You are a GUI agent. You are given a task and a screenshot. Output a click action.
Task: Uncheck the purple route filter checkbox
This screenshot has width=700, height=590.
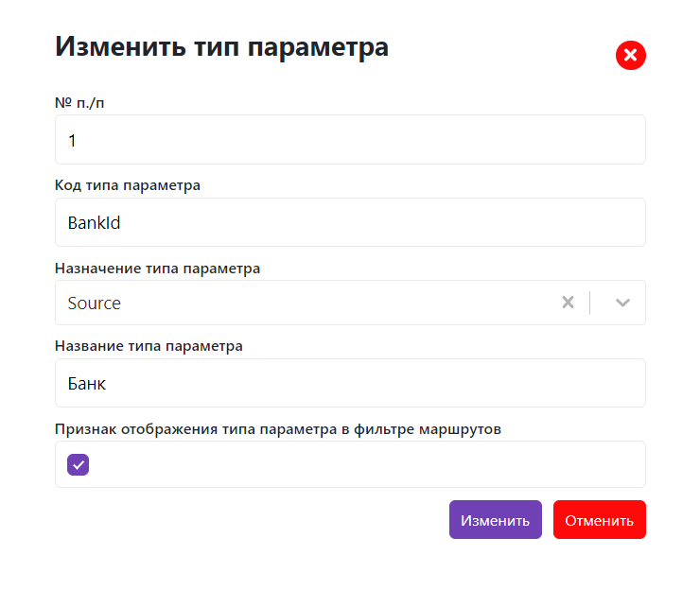pos(79,464)
